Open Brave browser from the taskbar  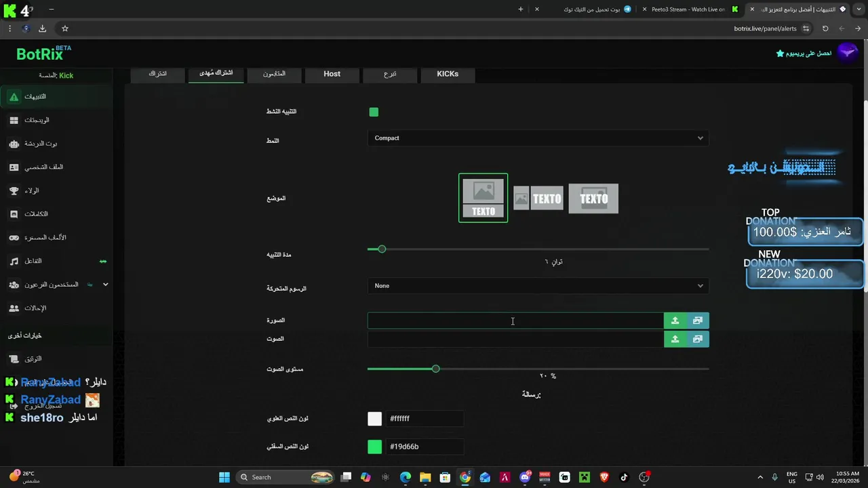[604, 477]
